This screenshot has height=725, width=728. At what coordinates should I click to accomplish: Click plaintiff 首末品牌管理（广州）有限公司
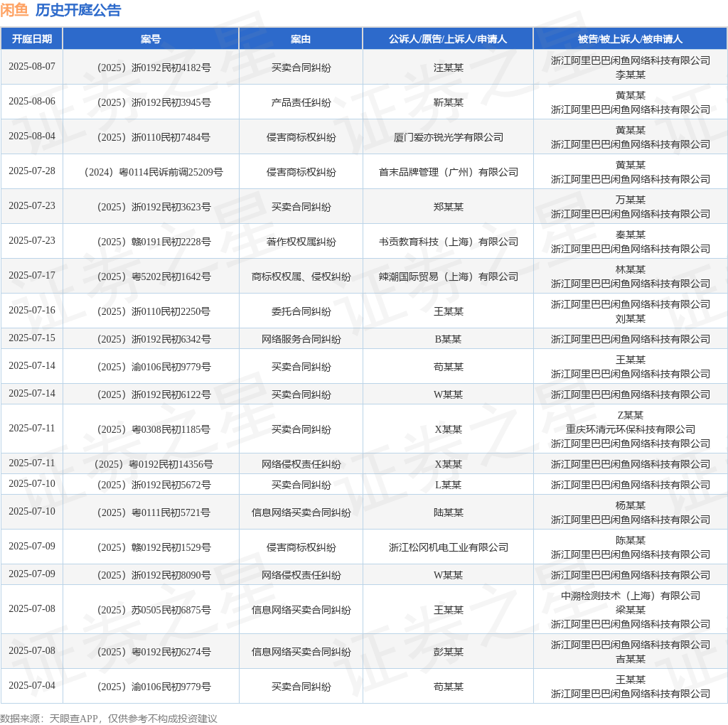pos(448,172)
